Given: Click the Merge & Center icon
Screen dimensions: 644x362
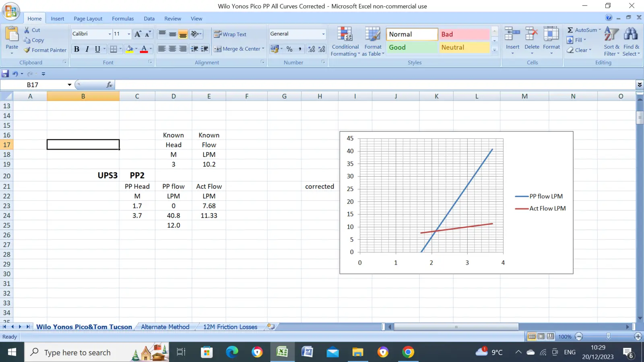Looking at the screenshot, I should click(218, 49).
